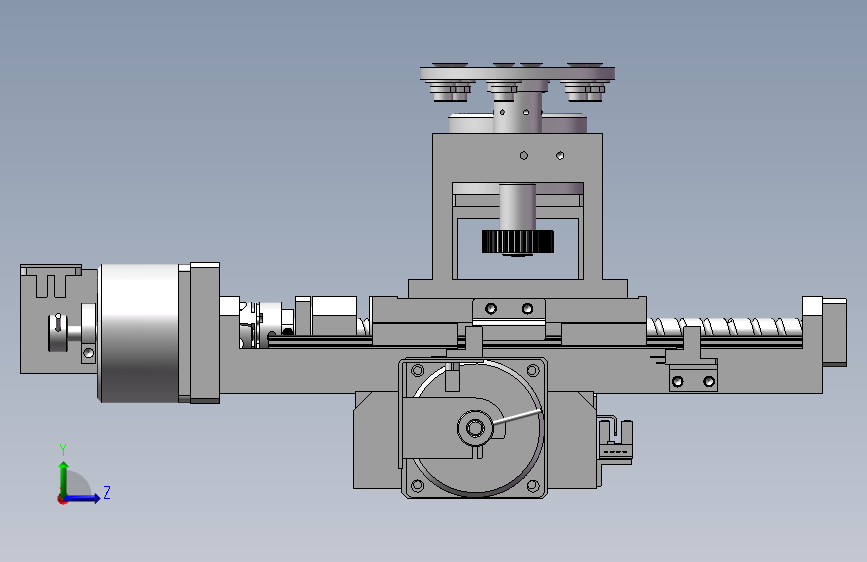Viewport: 867px width, 562px height.
Task: Select the white pointer line on motor face
Action: [516, 418]
